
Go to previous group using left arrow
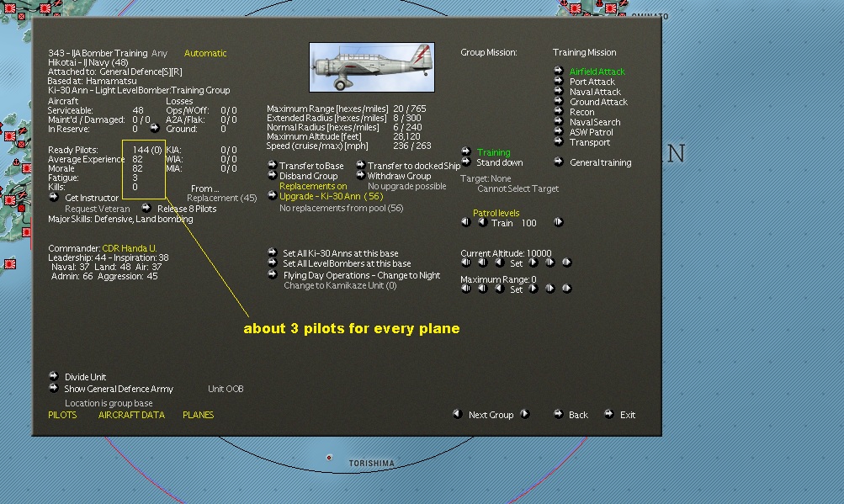pos(458,413)
